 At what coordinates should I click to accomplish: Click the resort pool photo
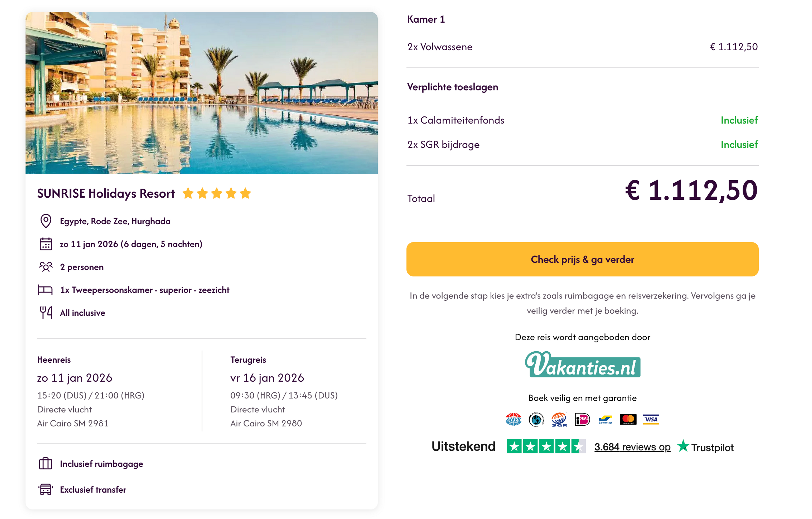point(202,93)
